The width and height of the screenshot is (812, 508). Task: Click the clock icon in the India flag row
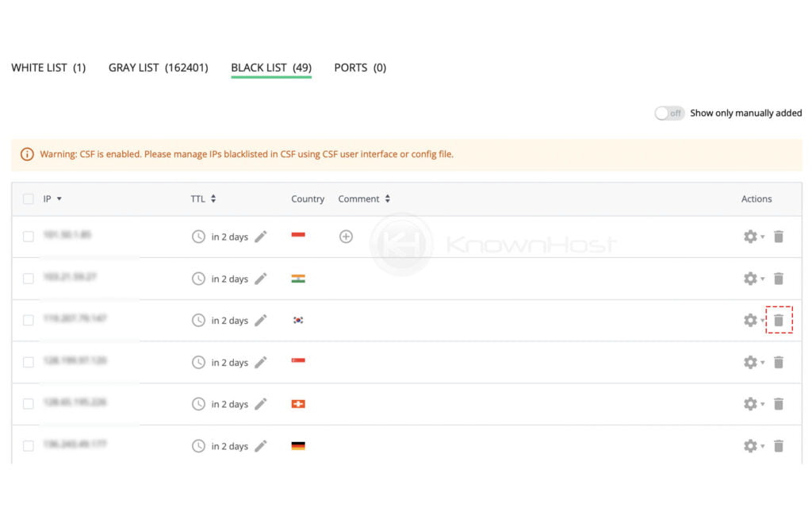coord(198,279)
